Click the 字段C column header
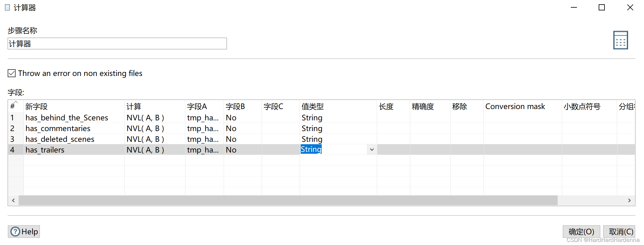644x245 pixels. [281, 106]
